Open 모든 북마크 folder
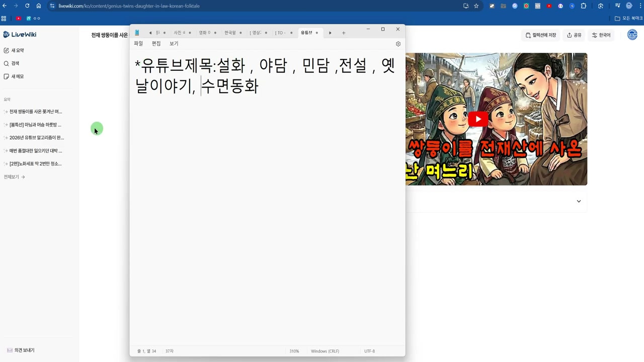The height and width of the screenshot is (362, 644). tap(628, 18)
